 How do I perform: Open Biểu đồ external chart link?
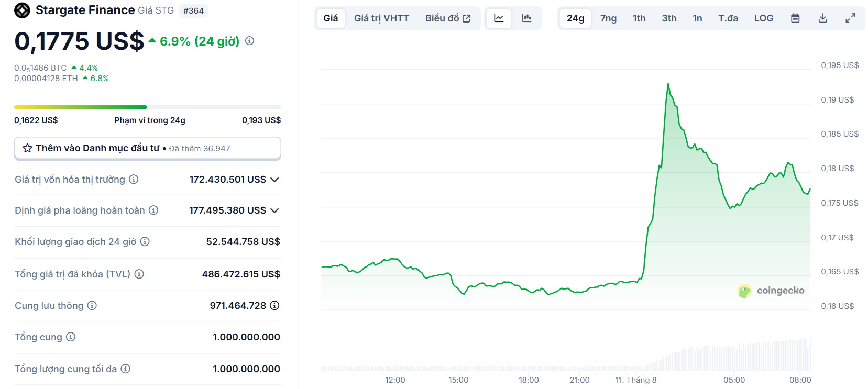[448, 18]
